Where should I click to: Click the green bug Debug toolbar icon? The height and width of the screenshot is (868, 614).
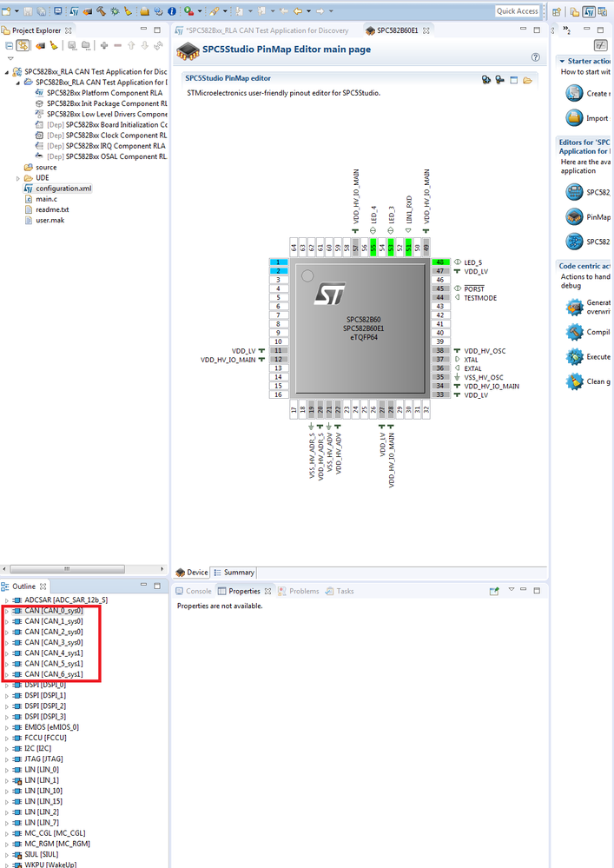pos(115,11)
